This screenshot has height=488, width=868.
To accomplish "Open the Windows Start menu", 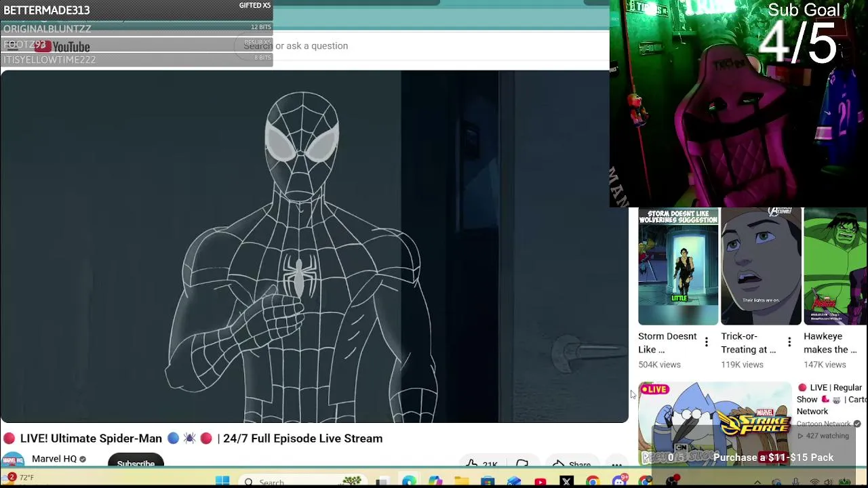I will (222, 481).
